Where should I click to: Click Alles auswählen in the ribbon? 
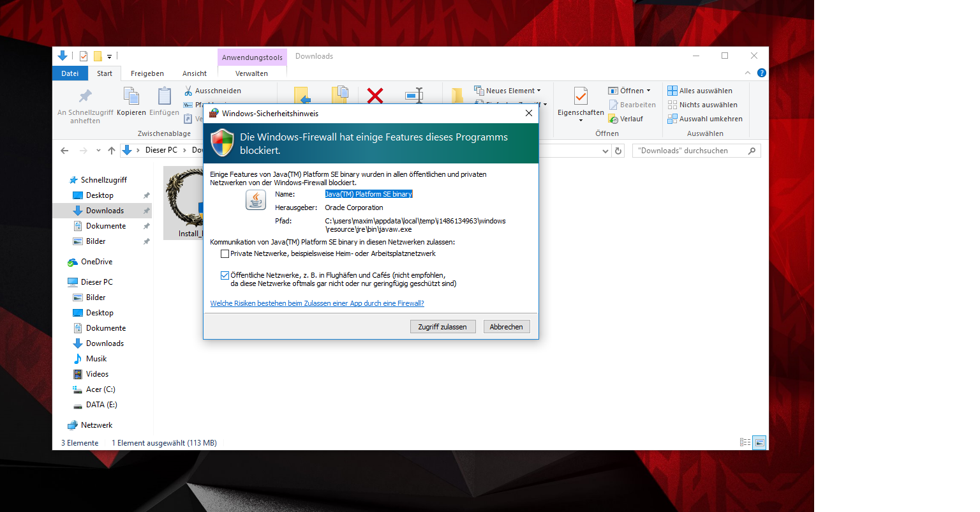700,91
